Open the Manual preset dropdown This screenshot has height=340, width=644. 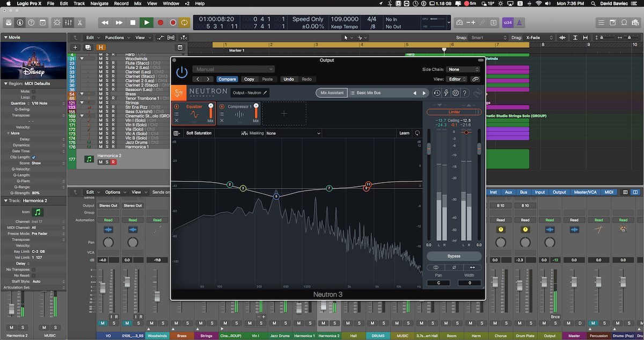click(x=233, y=69)
